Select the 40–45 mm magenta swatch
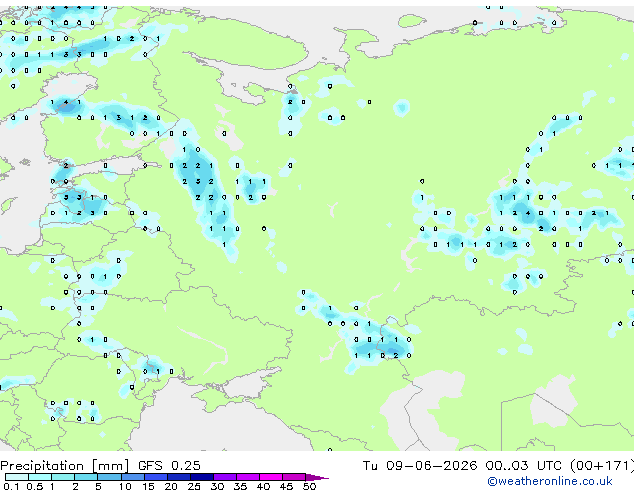The width and height of the screenshot is (634, 490). 271,477
